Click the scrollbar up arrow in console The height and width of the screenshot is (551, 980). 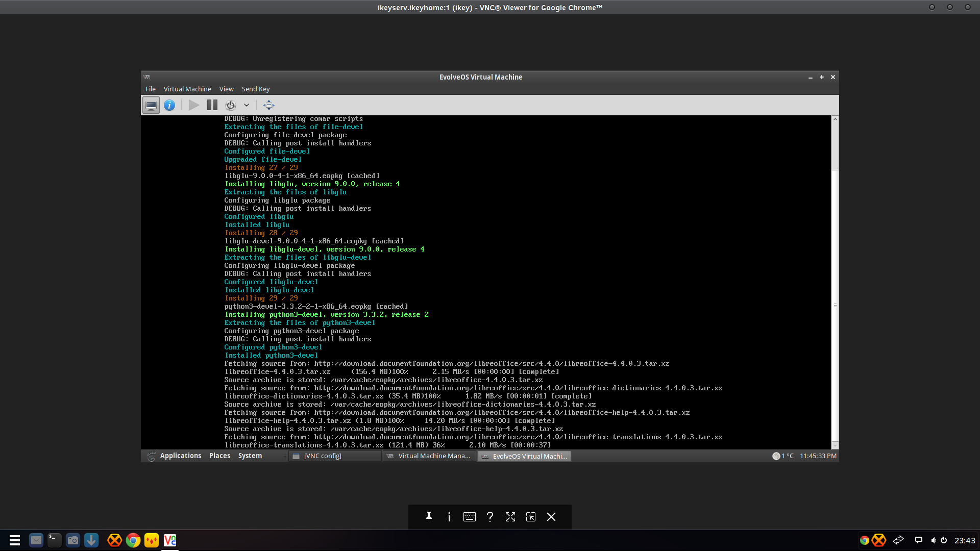[x=835, y=119]
